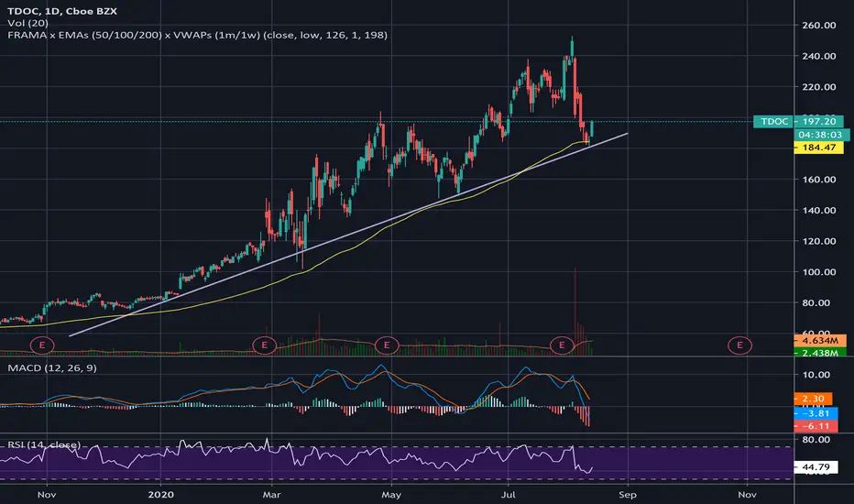
Task: Click the yellow 184.47 moving average value
Action: pos(818,148)
